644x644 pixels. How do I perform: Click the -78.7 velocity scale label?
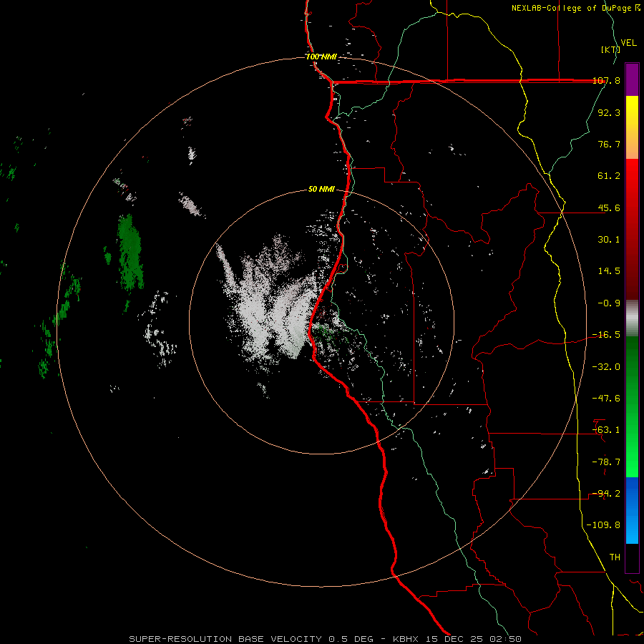[x=607, y=462]
